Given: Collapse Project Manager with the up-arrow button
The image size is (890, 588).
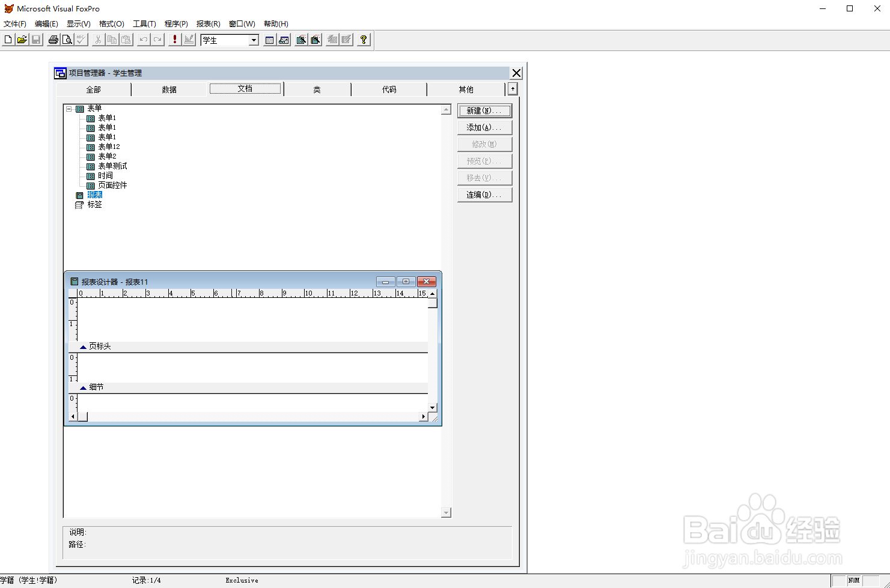Looking at the screenshot, I should [513, 89].
